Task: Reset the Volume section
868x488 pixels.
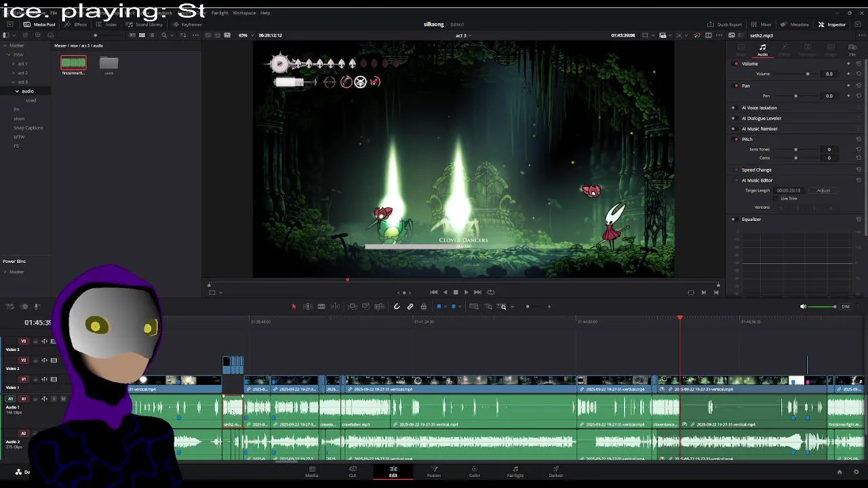Action: (x=859, y=64)
